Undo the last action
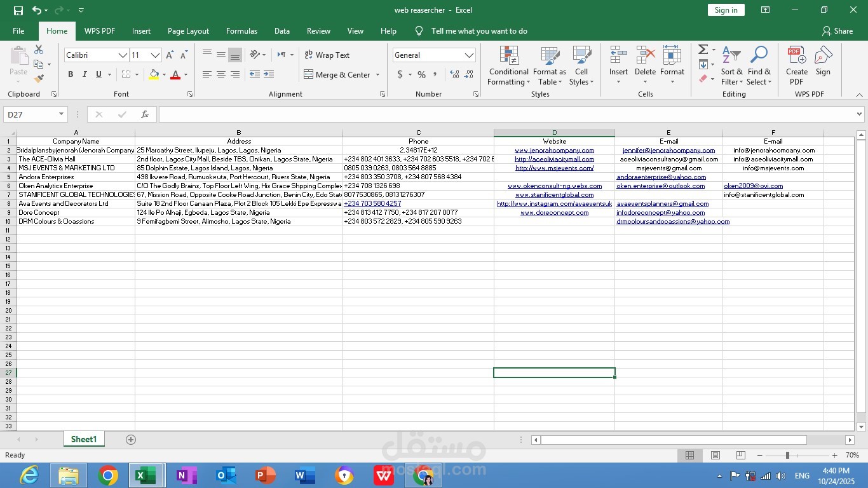This screenshot has height=488, width=868. click(37, 10)
